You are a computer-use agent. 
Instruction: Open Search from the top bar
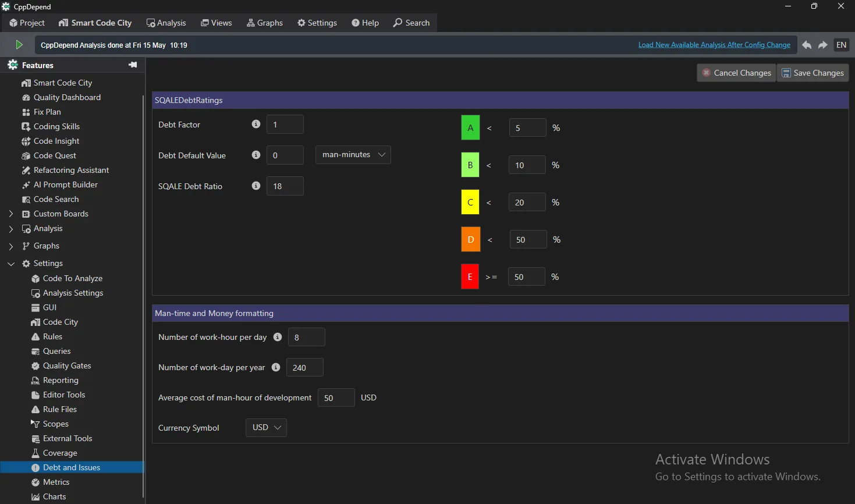pyautogui.click(x=411, y=23)
